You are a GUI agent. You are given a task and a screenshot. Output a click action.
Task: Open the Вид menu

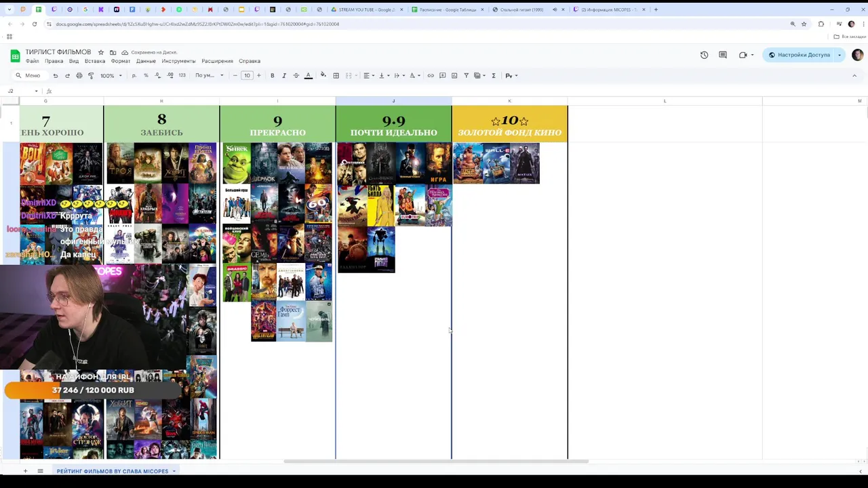pos(74,61)
